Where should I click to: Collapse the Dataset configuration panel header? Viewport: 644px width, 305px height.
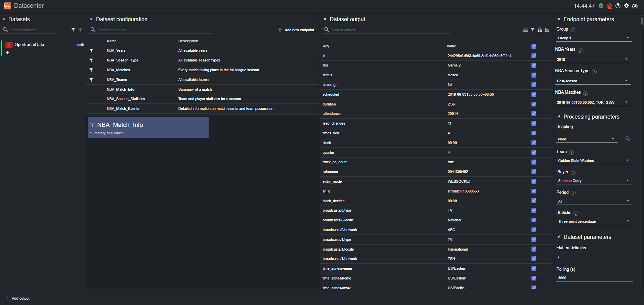pos(91,19)
